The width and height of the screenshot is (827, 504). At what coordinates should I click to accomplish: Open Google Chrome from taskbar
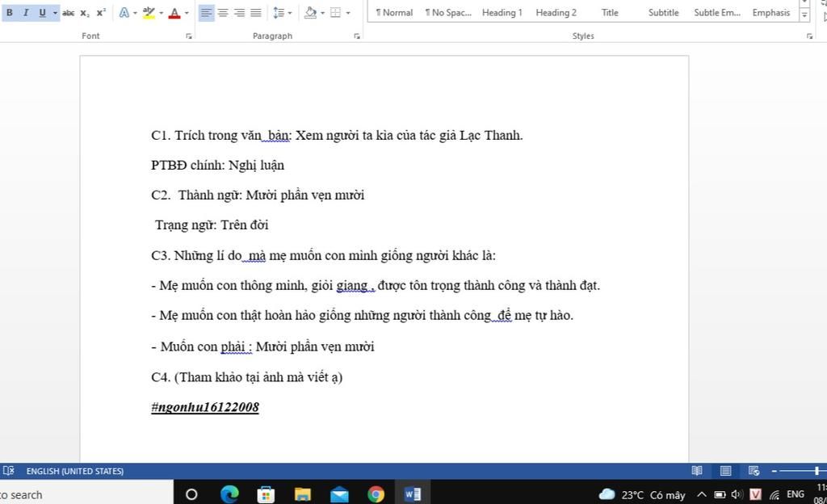pyautogui.click(x=376, y=494)
